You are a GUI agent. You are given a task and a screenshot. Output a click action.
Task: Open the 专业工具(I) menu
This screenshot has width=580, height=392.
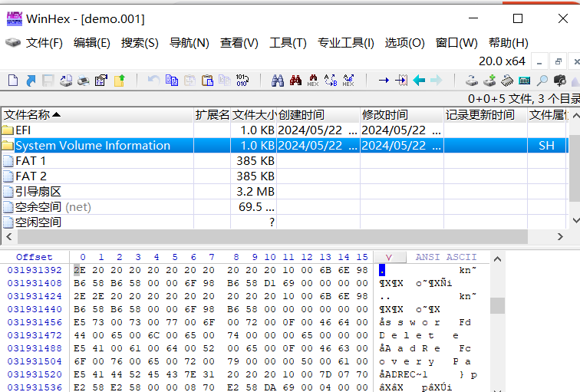(x=345, y=43)
